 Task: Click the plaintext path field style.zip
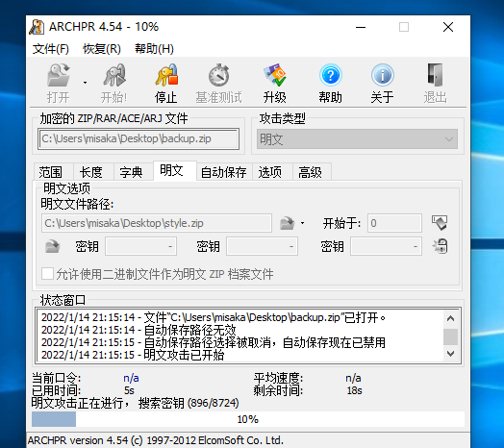point(157,223)
